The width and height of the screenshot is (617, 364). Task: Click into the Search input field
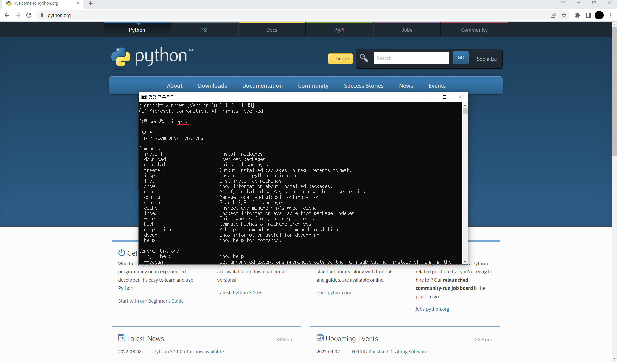[x=411, y=58]
